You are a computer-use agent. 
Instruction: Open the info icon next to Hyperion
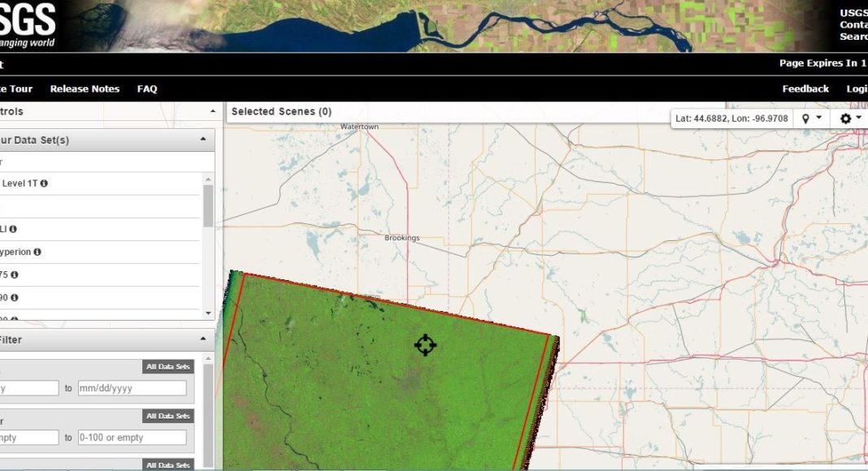coord(37,252)
